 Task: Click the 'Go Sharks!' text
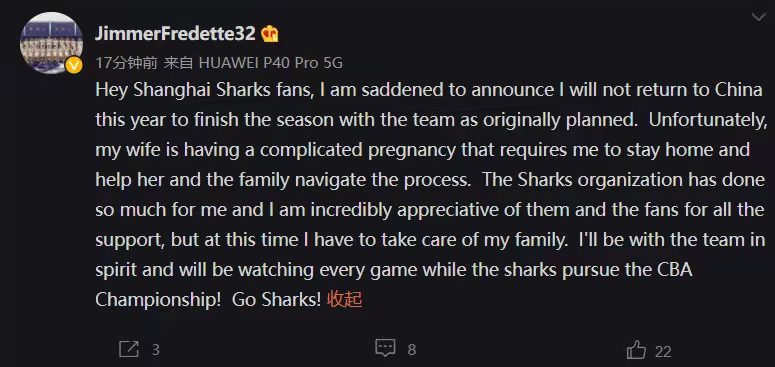point(277,299)
